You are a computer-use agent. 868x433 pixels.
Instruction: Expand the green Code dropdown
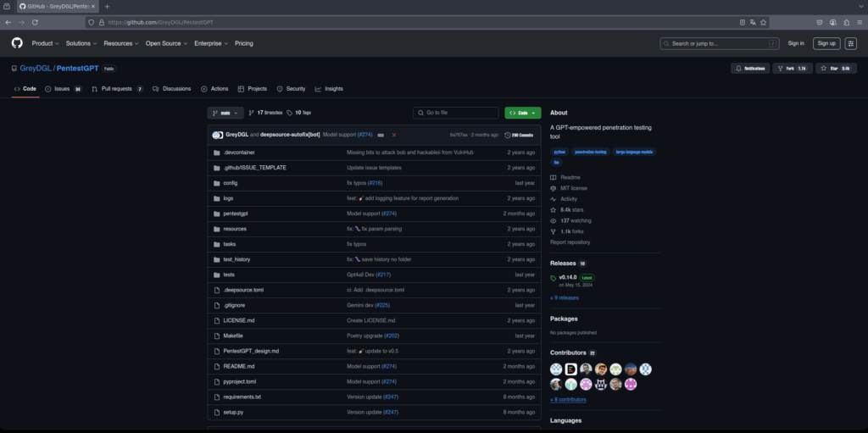pos(522,113)
